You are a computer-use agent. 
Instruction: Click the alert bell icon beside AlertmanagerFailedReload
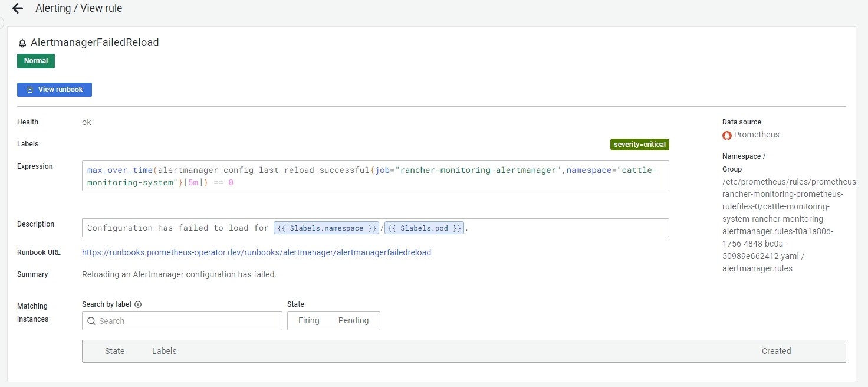point(22,42)
